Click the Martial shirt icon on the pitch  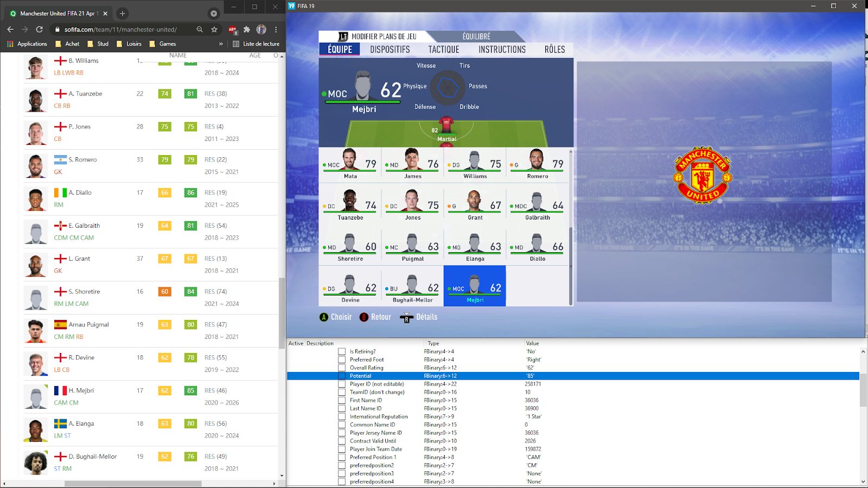(x=446, y=125)
